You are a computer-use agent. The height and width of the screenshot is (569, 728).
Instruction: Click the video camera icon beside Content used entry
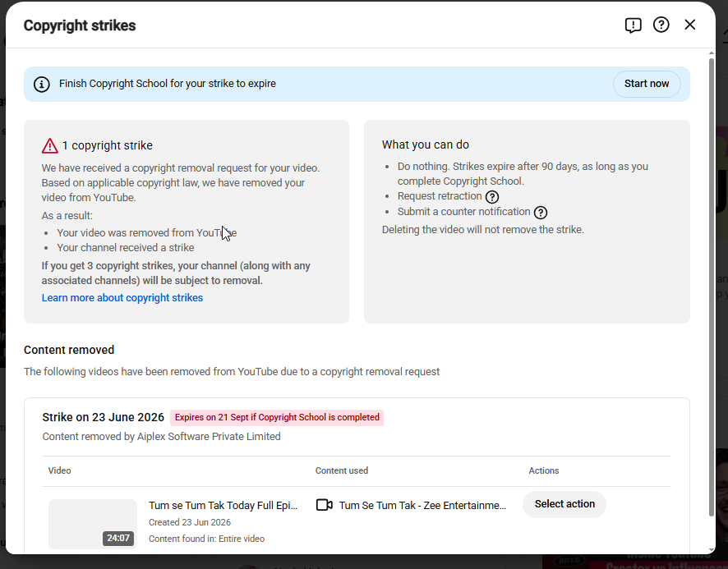(324, 505)
